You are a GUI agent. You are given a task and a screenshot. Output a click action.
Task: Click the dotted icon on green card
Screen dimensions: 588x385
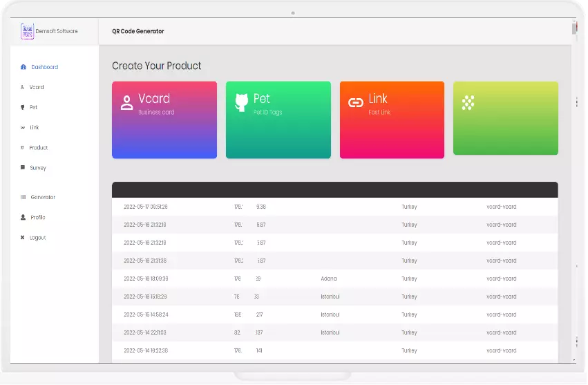[468, 103]
